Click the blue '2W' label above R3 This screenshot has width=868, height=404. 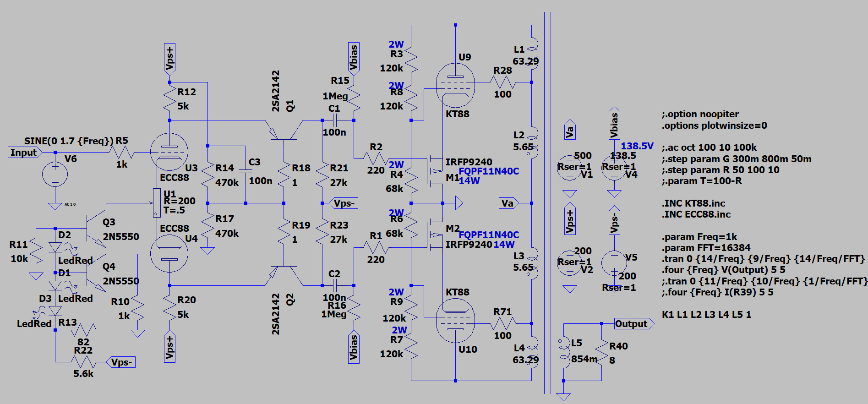[x=396, y=44]
